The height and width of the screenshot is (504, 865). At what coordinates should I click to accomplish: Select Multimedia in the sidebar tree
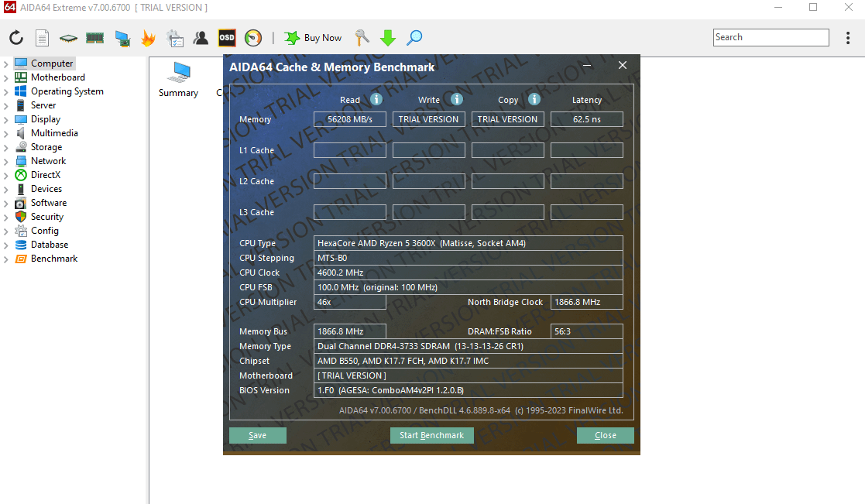click(x=55, y=133)
